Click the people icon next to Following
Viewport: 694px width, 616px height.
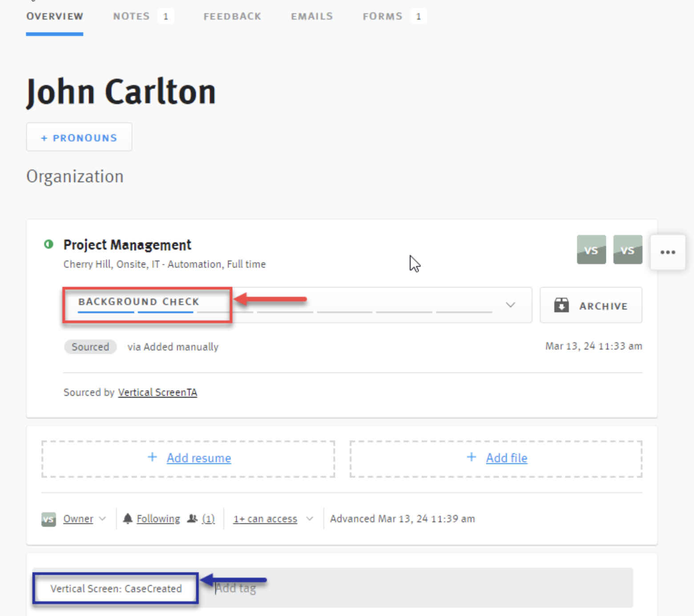[192, 518]
